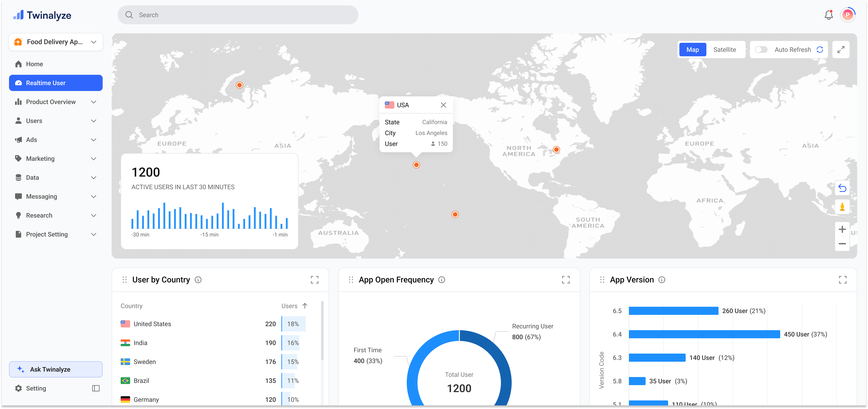This screenshot has height=409, width=868.
Task: Click the search magnifier icon
Action: [129, 15]
